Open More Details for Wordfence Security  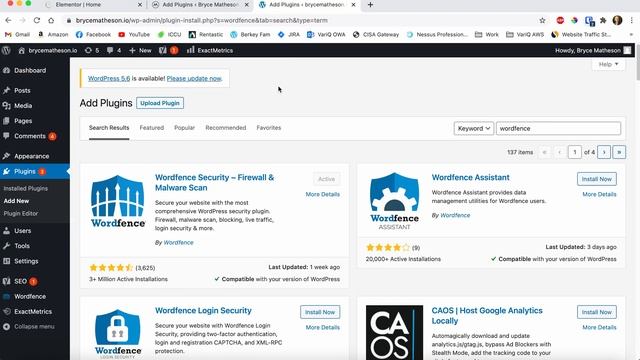(x=322, y=194)
